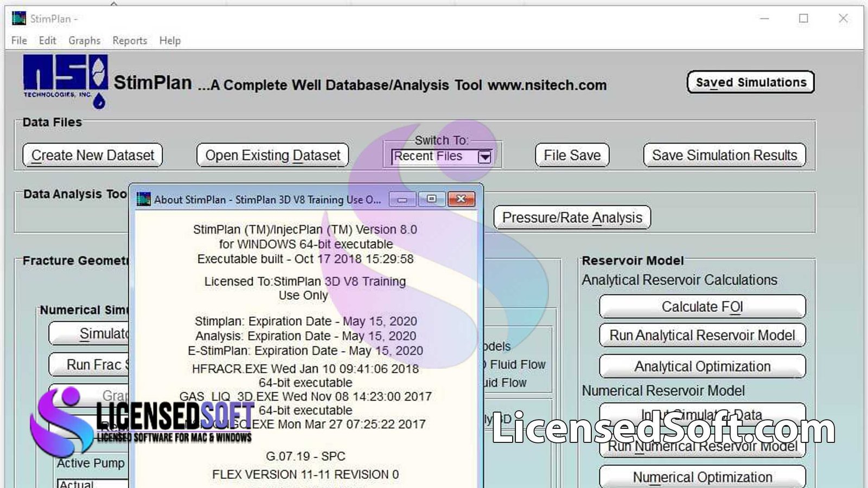Click the 'Executable built - Oct 17 2018' text

305,259
